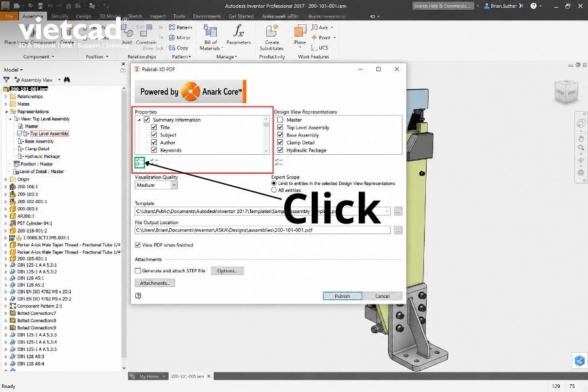This screenshot has width=588, height=392.
Task: Open the Get Started tab
Action: click(x=241, y=16)
